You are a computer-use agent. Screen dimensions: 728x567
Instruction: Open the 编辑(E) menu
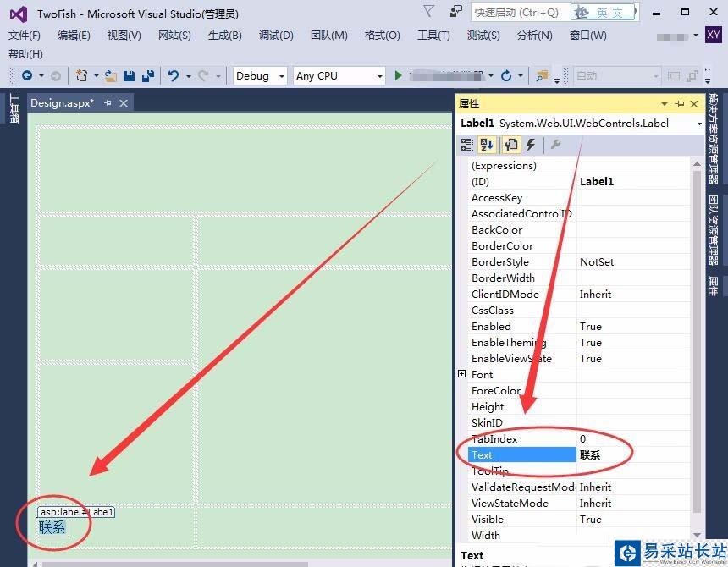click(x=74, y=36)
